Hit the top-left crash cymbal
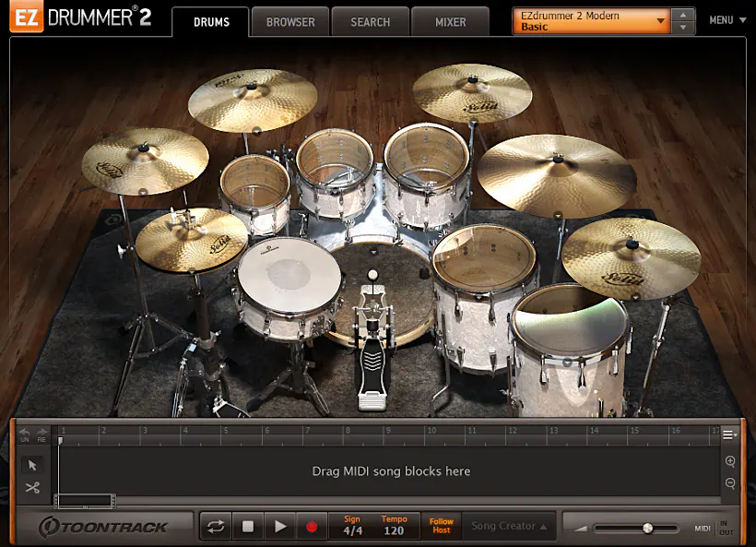Image resolution: width=756 pixels, height=547 pixels. coord(253,100)
